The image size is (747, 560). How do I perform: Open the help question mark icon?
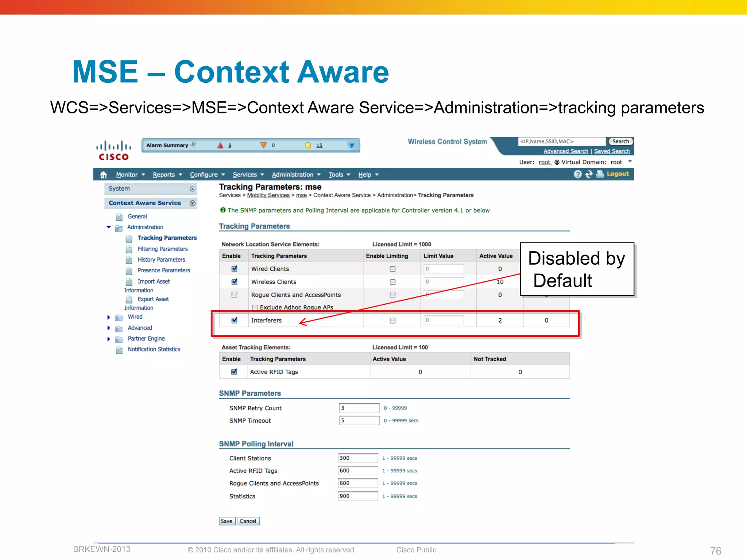[577, 174]
